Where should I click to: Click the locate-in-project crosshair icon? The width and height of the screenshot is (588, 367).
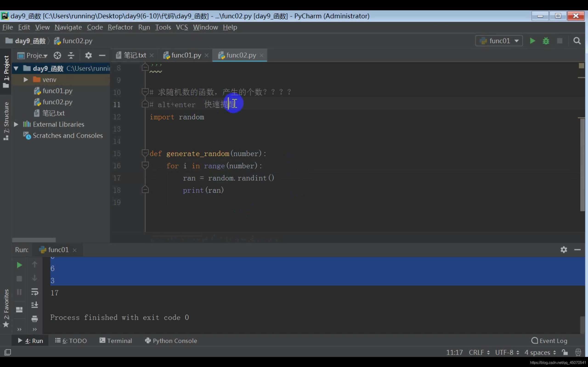57,55
